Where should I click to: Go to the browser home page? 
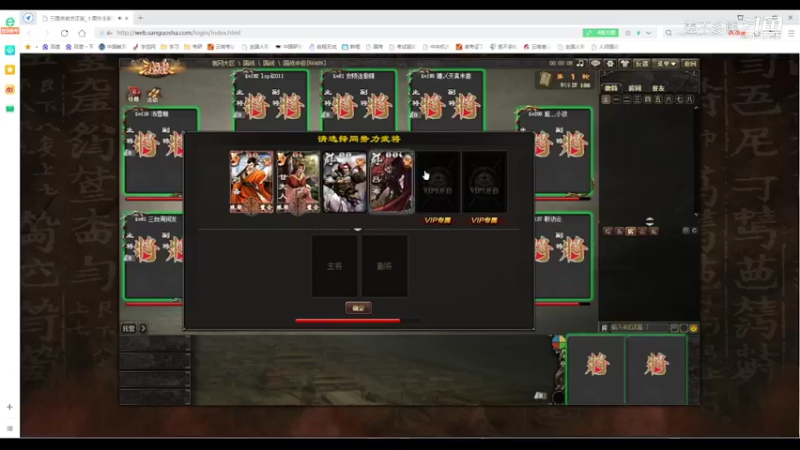pyautogui.click(x=82, y=33)
